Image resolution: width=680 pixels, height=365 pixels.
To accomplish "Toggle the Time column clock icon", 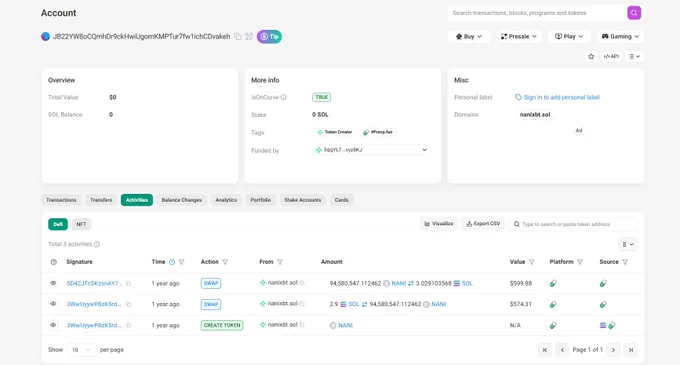I will pyautogui.click(x=172, y=262).
